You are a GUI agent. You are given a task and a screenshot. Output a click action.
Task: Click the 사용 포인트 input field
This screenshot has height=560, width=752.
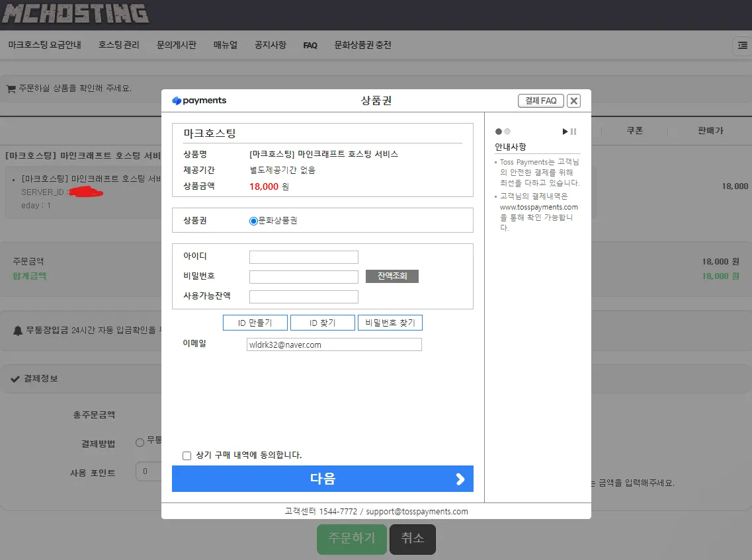149,471
